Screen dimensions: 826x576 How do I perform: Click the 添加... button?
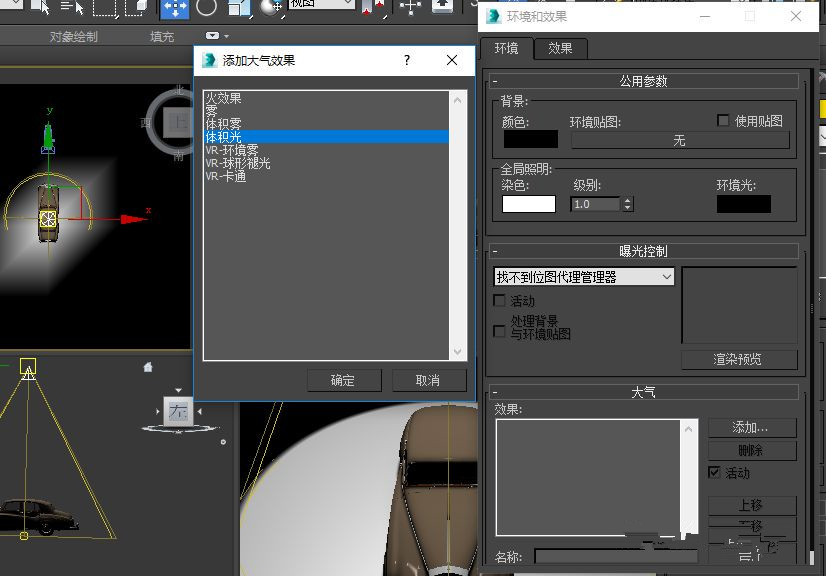[752, 427]
